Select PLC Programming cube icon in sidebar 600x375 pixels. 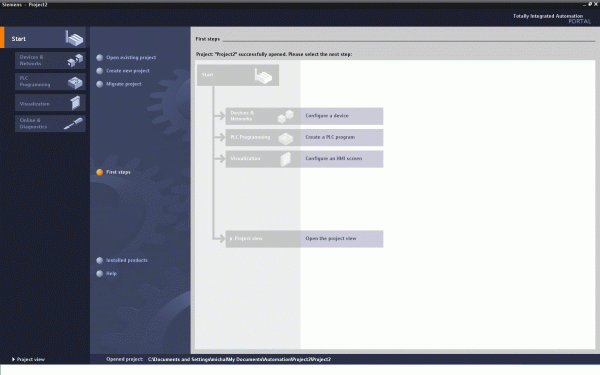pyautogui.click(x=75, y=82)
